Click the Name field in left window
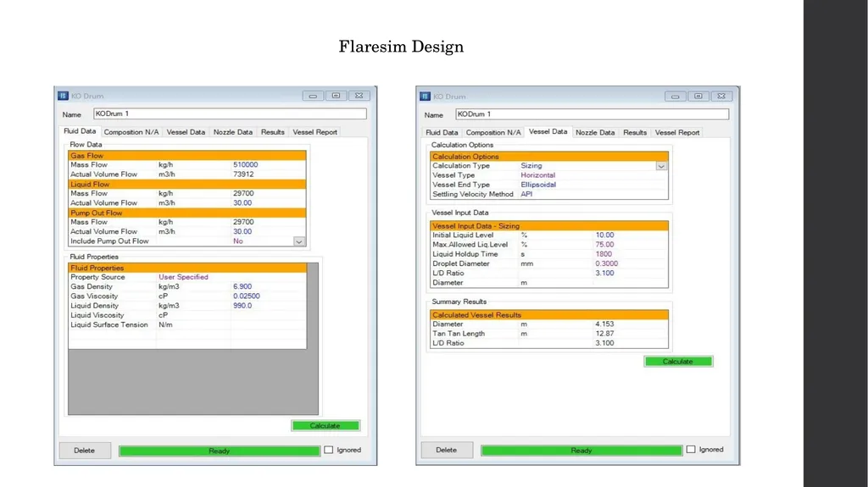This screenshot has width=868, height=487. 230,113
